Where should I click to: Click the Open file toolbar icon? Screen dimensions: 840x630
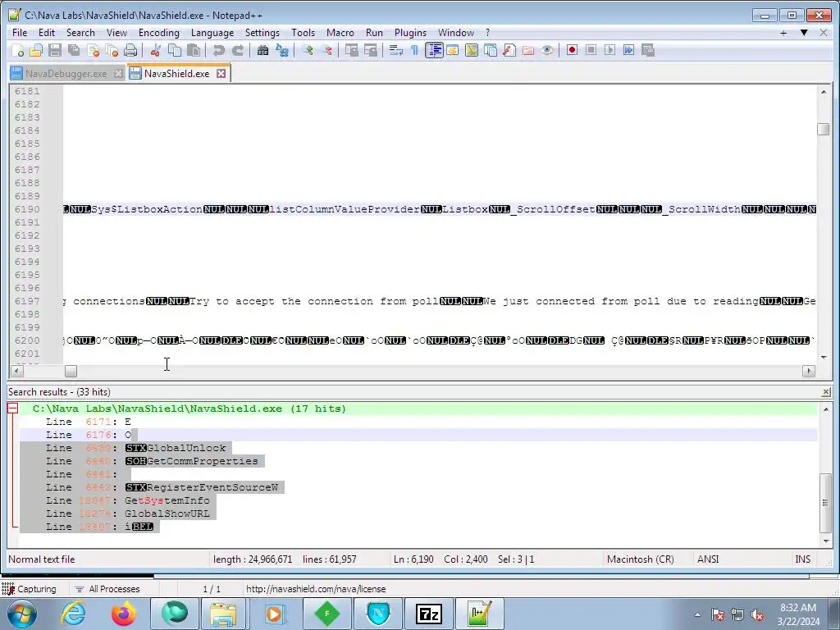[x=36, y=50]
